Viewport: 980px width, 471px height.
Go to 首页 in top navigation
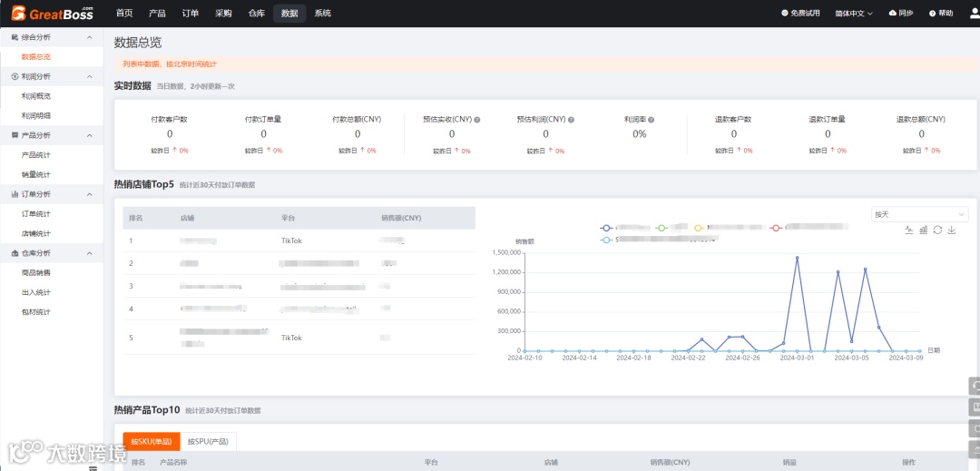[124, 13]
